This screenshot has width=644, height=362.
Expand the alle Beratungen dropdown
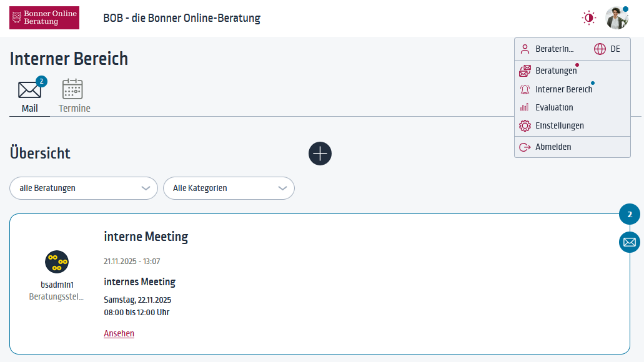(x=83, y=188)
